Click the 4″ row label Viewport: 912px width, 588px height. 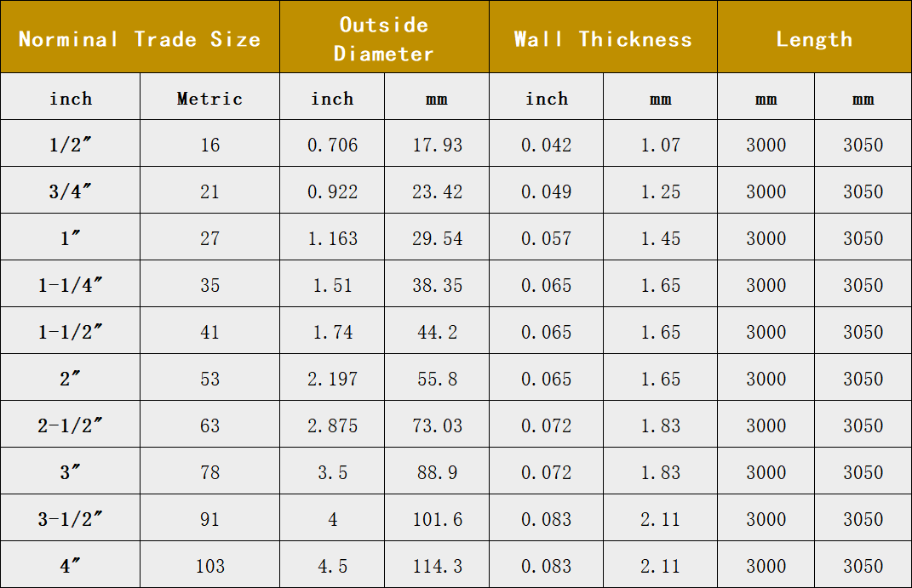(71, 566)
